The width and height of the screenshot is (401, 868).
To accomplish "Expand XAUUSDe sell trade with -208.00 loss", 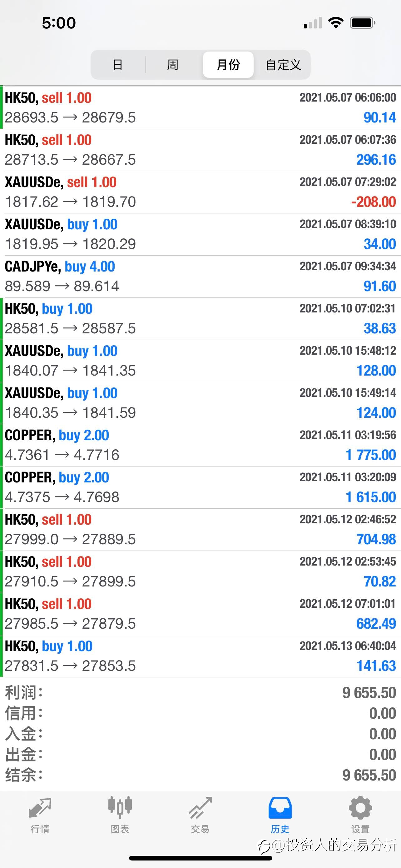I will click(200, 192).
